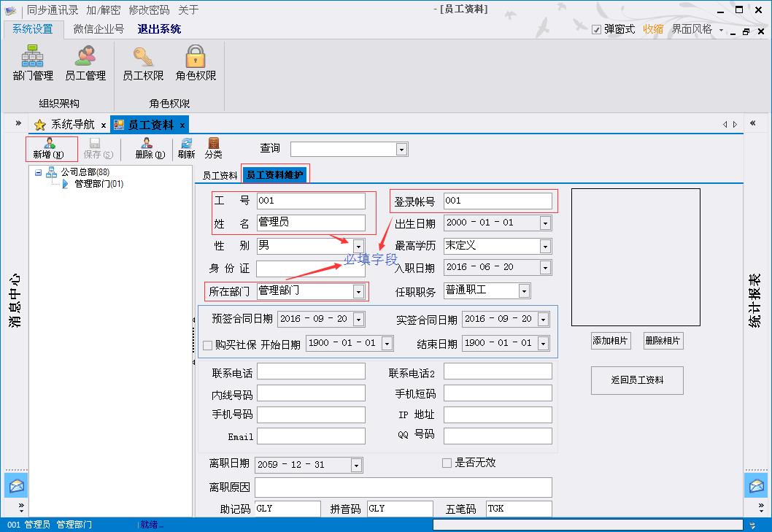The height and width of the screenshot is (532, 772).
Task: Toggle the 弹窗式 checkbox
Action: [x=597, y=30]
